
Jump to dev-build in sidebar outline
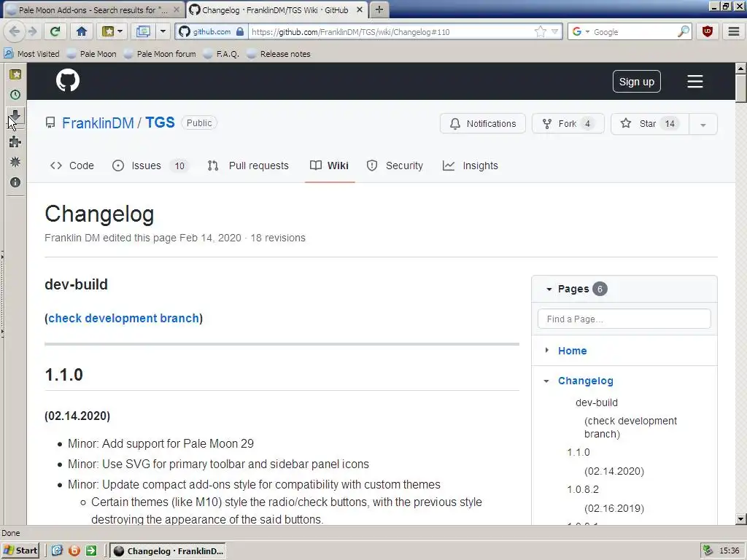[597, 402]
